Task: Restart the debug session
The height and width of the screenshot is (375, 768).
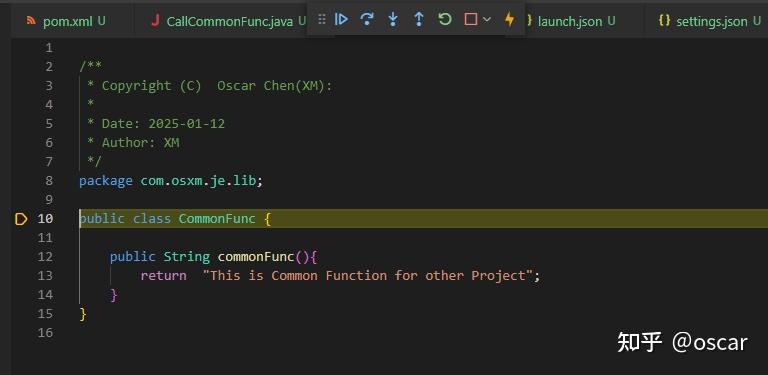Action: pyautogui.click(x=445, y=19)
